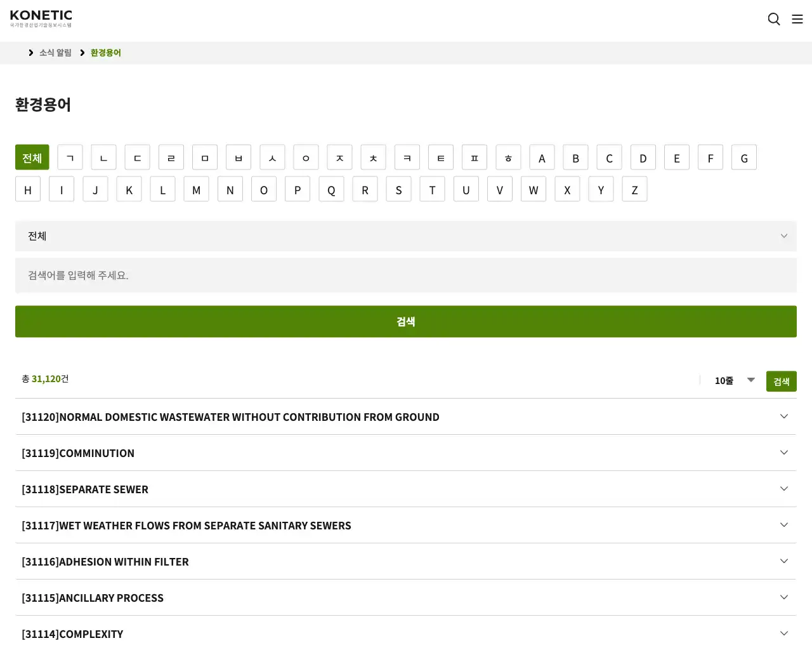Open the 전체 category dropdown

pyautogui.click(x=406, y=236)
